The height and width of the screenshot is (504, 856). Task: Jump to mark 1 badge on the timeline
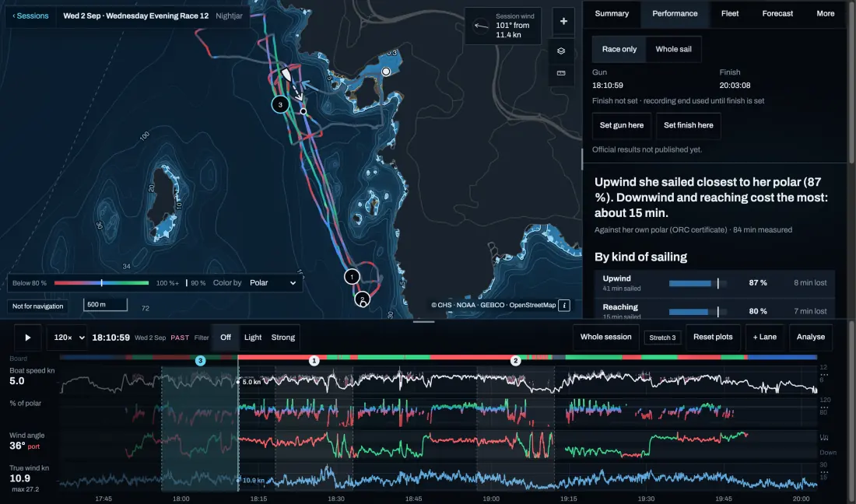tap(314, 361)
